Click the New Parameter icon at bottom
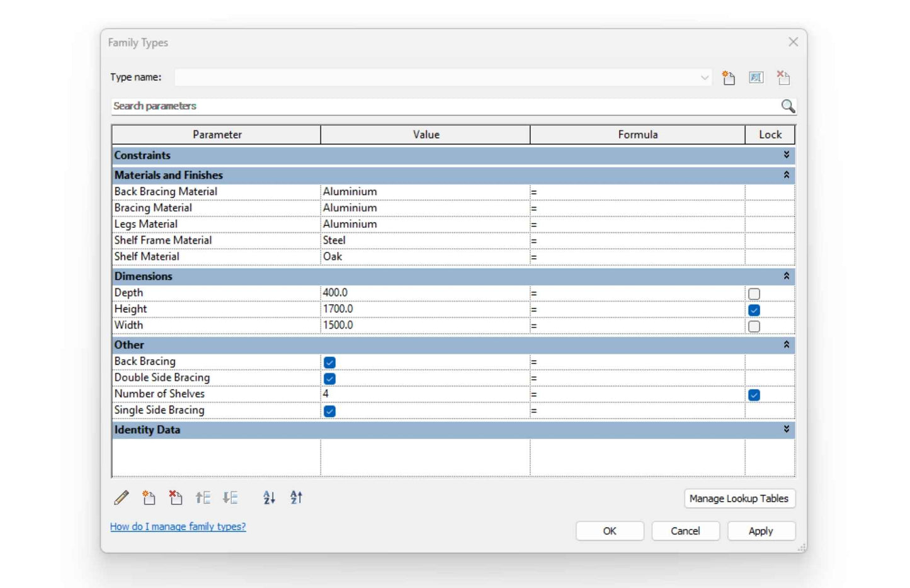Image resolution: width=910 pixels, height=588 pixels. pos(149,498)
